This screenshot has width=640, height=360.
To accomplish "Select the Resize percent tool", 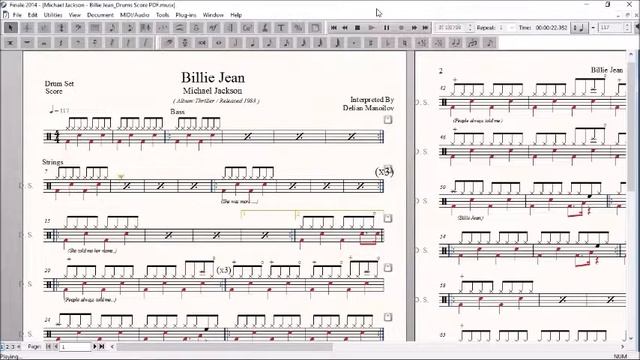I will pyautogui.click(x=298, y=28).
